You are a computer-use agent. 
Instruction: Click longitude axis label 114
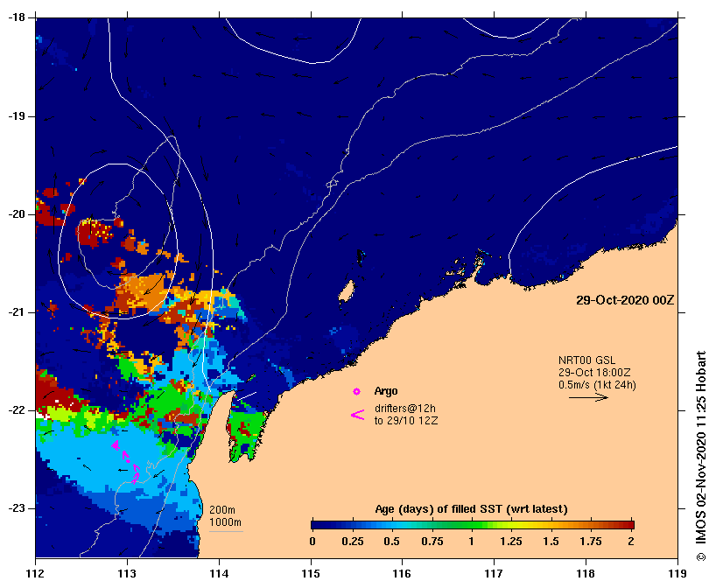219,573
